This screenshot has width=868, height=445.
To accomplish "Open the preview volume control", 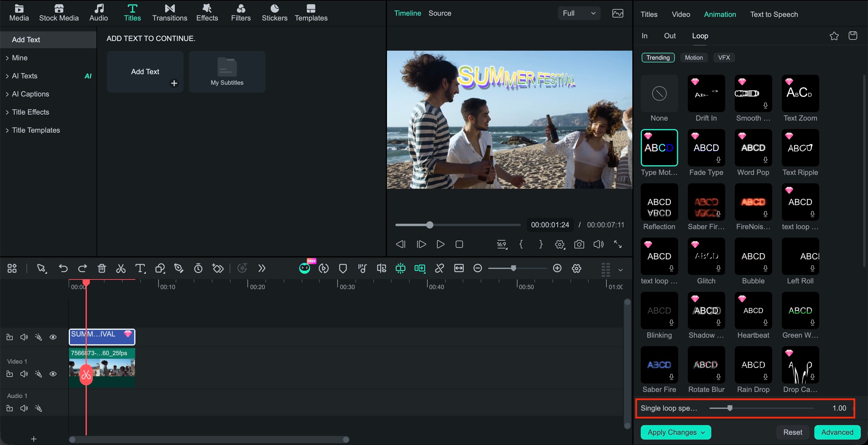I will pyautogui.click(x=599, y=244).
